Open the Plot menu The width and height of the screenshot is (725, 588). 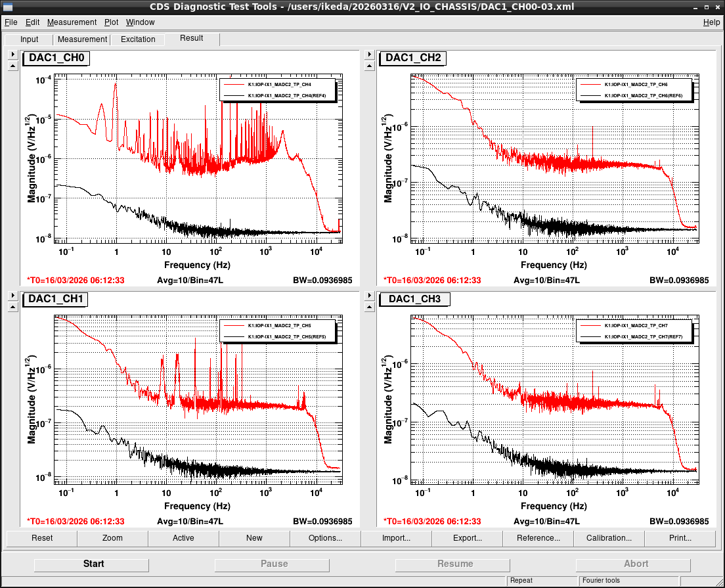pyautogui.click(x=111, y=22)
